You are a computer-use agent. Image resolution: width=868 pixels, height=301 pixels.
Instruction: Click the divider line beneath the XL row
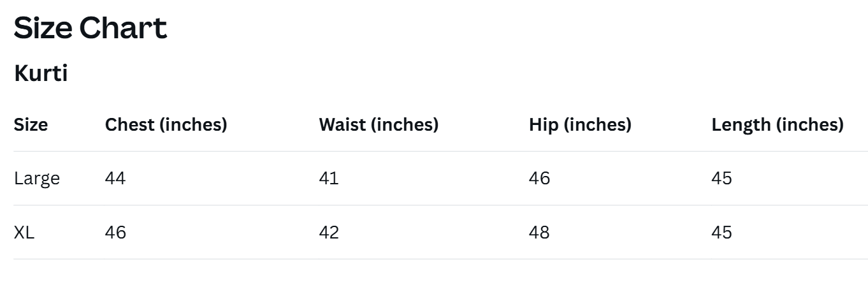(x=440, y=259)
